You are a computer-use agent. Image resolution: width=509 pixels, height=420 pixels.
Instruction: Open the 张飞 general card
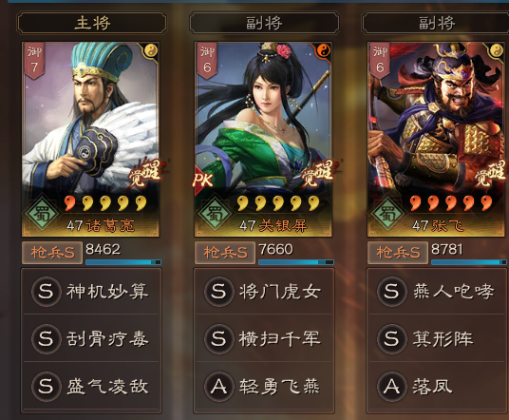pyautogui.click(x=438, y=139)
